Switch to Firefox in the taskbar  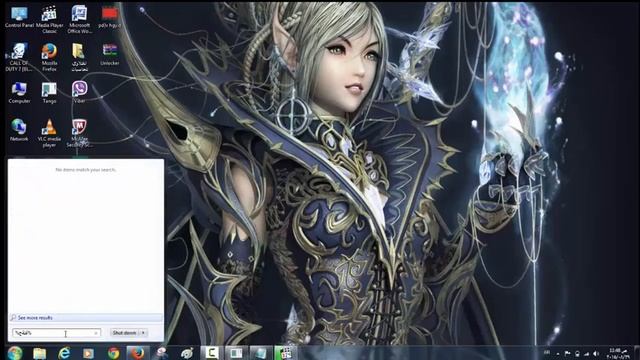click(x=138, y=353)
